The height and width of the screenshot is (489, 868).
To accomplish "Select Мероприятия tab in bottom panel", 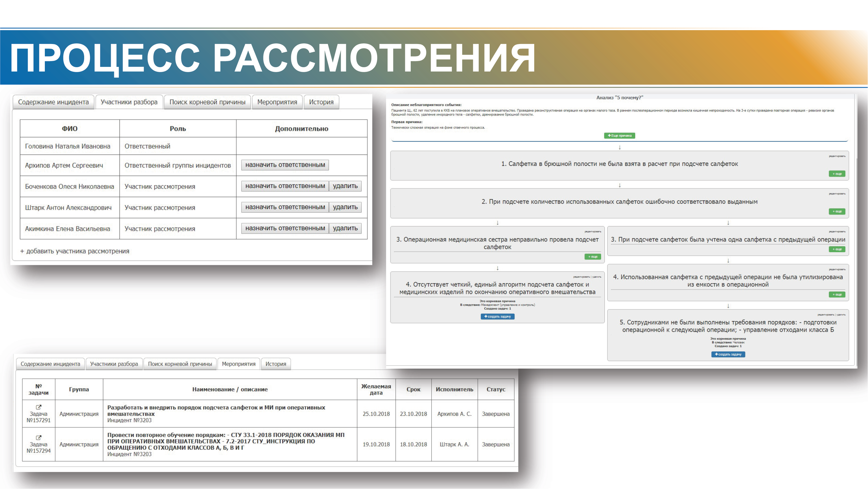I will tap(239, 364).
